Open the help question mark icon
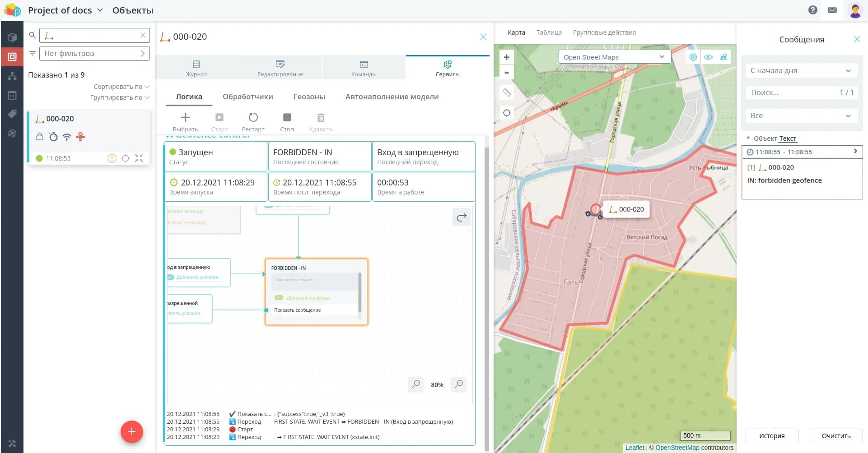This screenshot has height=453, width=868. (812, 10)
